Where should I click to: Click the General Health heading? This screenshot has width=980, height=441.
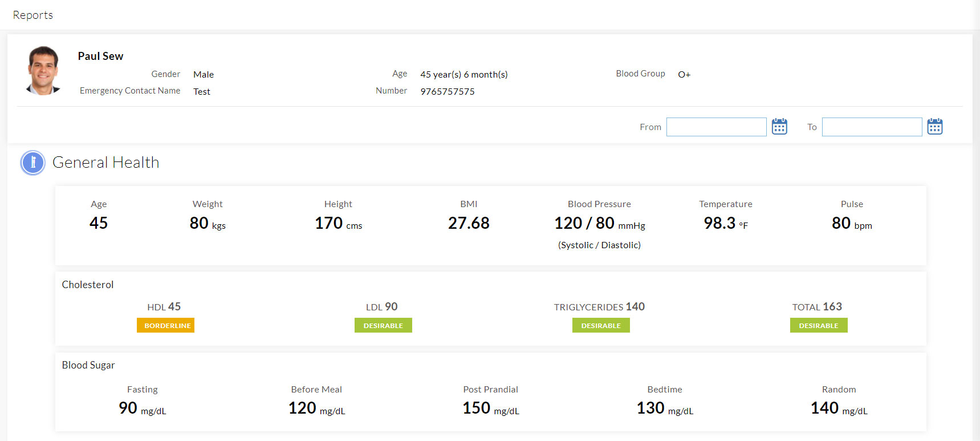pyautogui.click(x=105, y=163)
